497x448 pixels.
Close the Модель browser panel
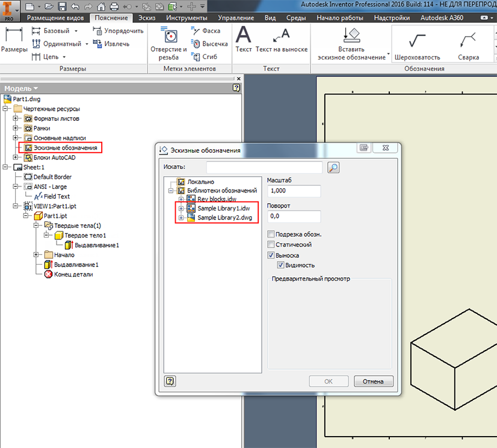point(239,79)
